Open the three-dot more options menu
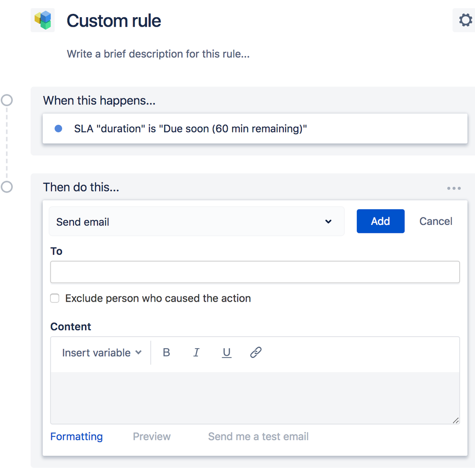This screenshot has height=476, width=475. [x=454, y=188]
